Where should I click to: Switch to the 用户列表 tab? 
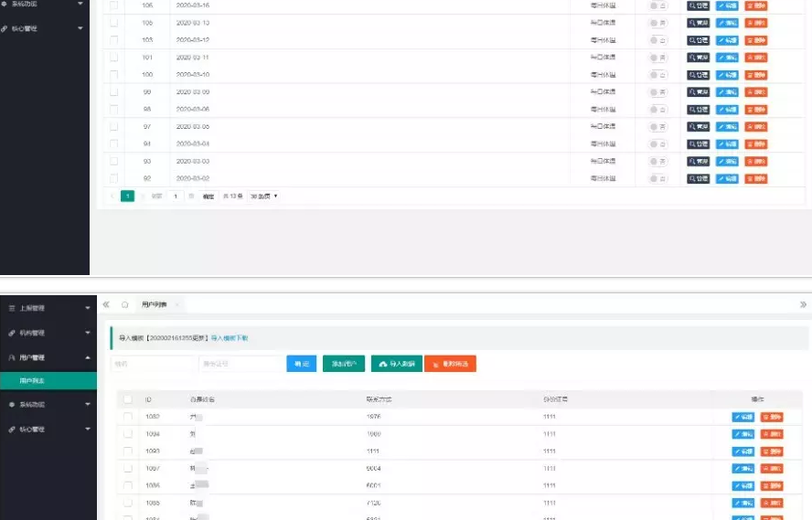pyautogui.click(x=152, y=304)
